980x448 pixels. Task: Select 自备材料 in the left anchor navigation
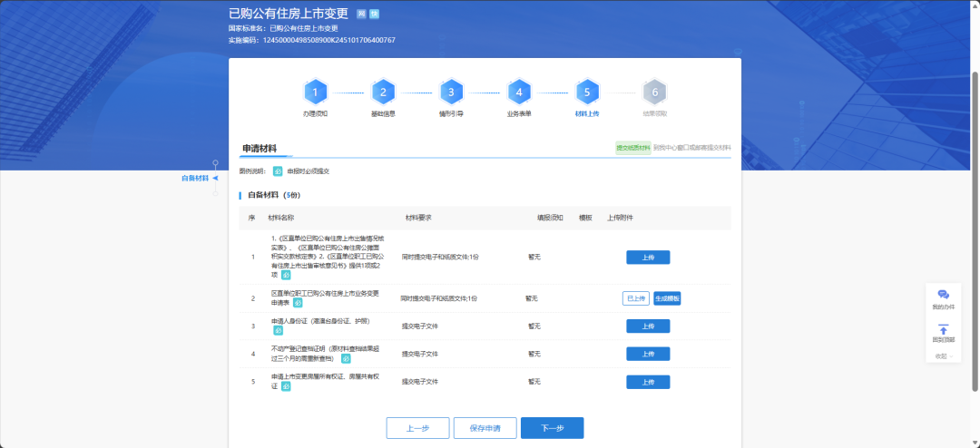(x=196, y=179)
